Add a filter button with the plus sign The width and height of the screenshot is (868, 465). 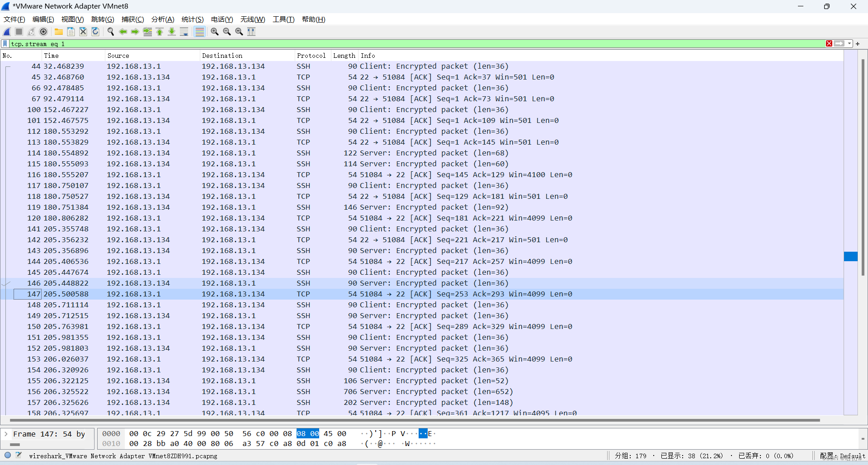coord(858,43)
